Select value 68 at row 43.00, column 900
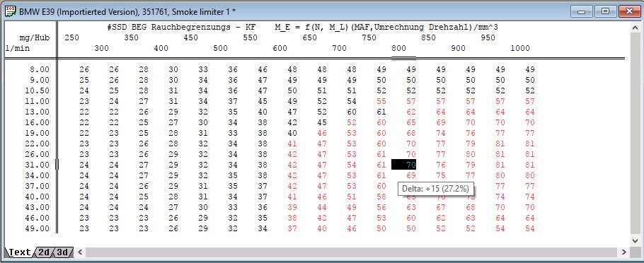The image size is (644, 263). [471, 207]
